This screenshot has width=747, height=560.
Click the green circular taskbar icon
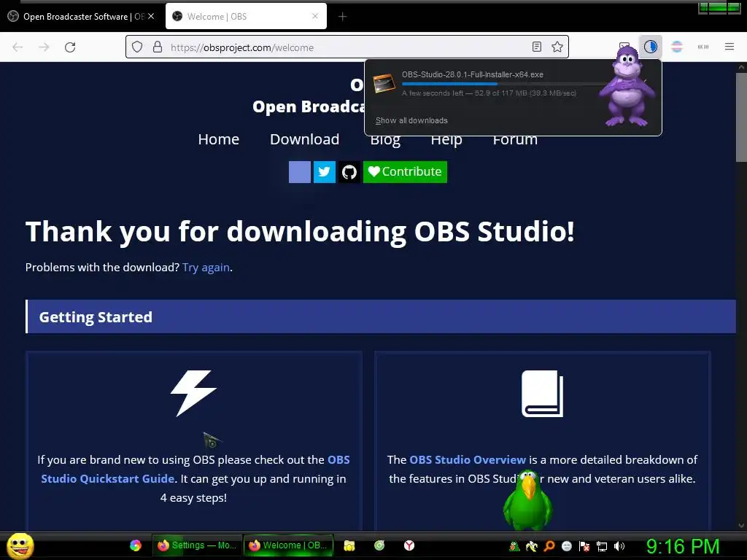click(379, 545)
